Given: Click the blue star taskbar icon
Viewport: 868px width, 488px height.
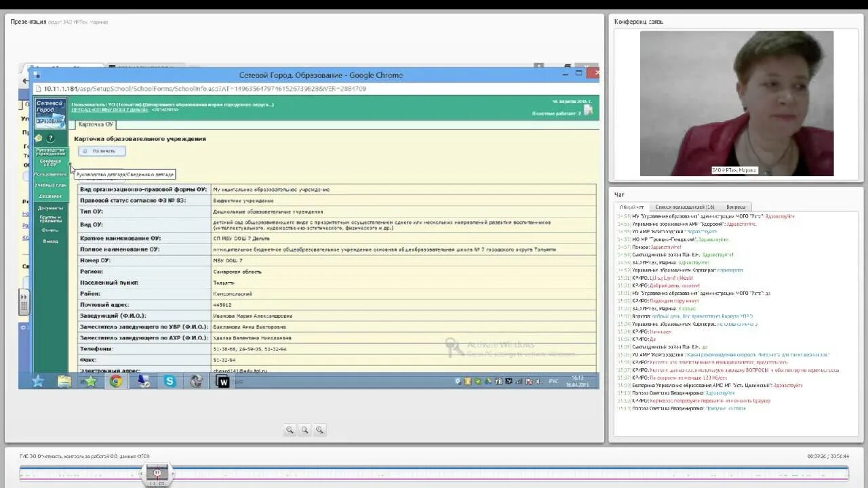Looking at the screenshot, I should (38, 381).
